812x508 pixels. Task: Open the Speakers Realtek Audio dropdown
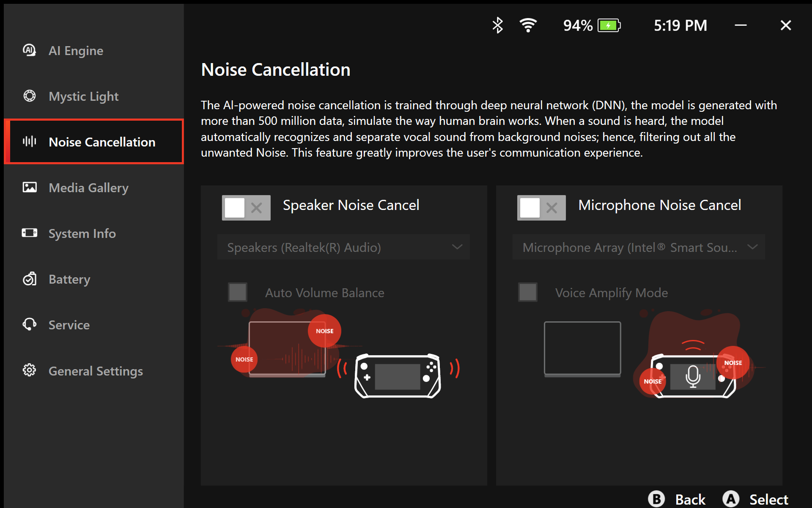[343, 247]
